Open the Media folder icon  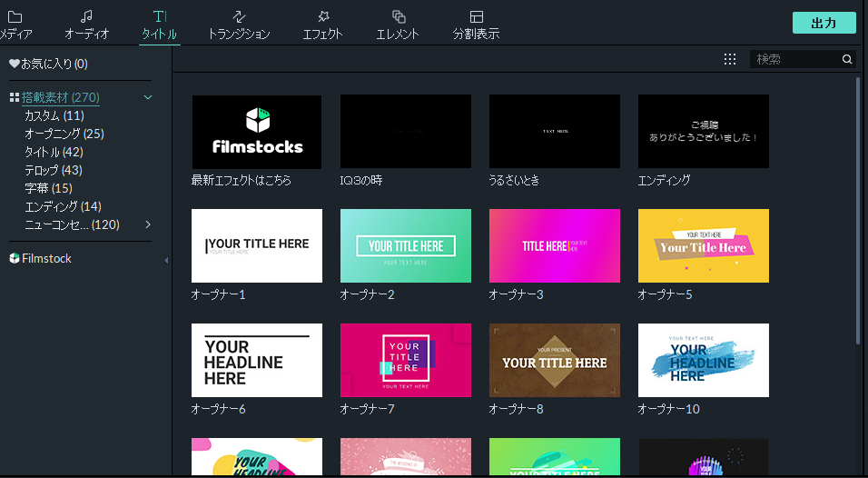pos(15,17)
